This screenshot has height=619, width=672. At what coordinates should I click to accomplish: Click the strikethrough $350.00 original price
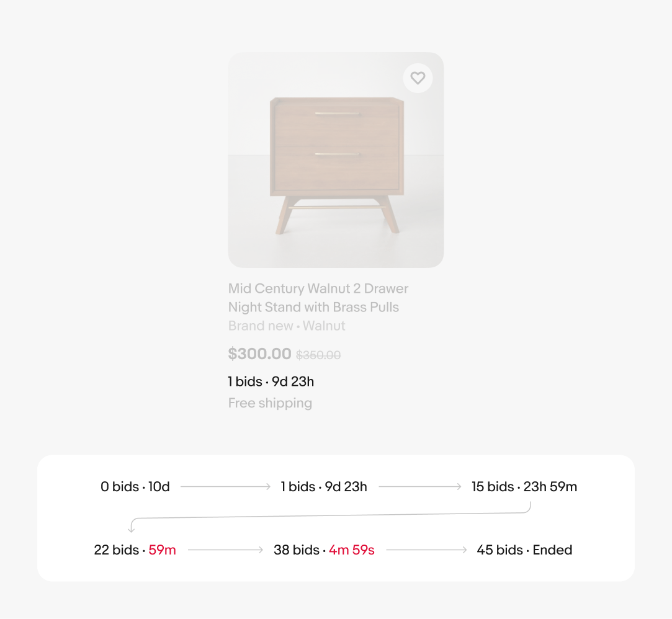pos(318,355)
